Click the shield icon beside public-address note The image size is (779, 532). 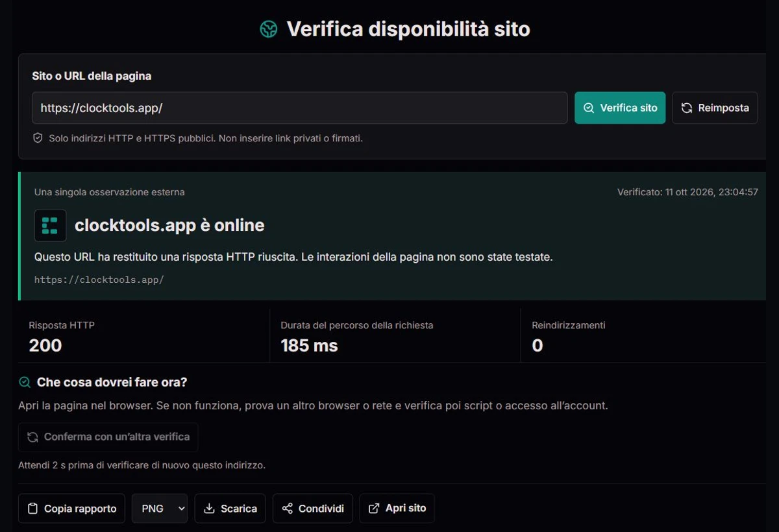click(x=38, y=138)
